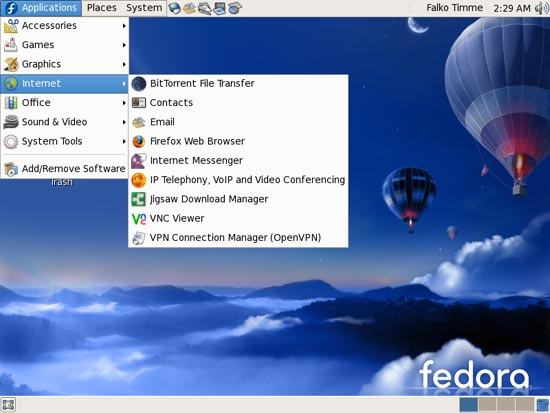Switch to third workspace in pager

point(506,405)
